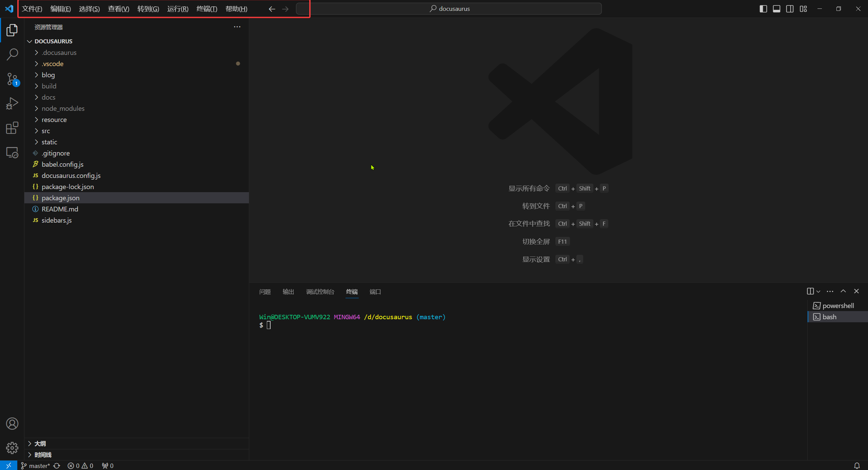868x470 pixels.
Task: Go back with the left arrow
Action: tap(272, 9)
